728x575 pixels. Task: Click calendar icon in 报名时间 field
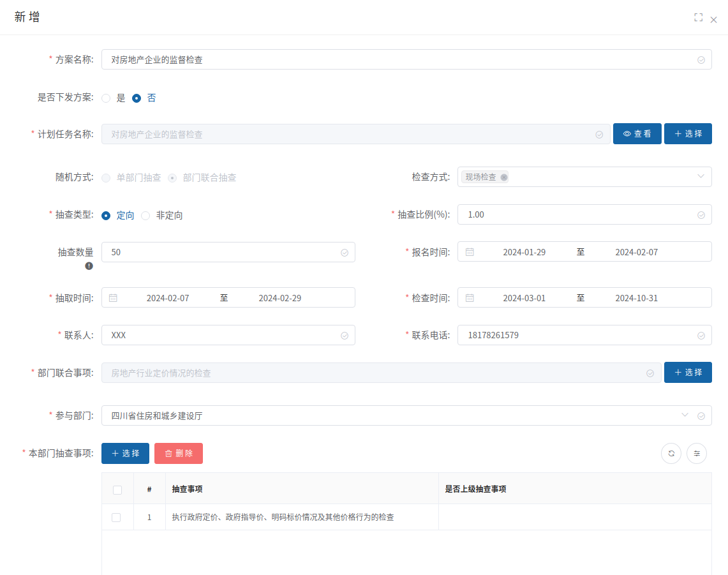[x=470, y=252]
